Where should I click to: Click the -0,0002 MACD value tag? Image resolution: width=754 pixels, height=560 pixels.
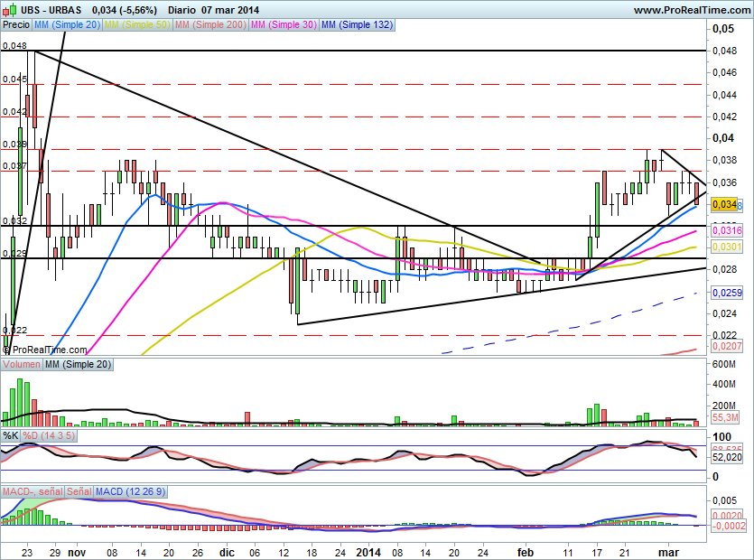click(728, 526)
